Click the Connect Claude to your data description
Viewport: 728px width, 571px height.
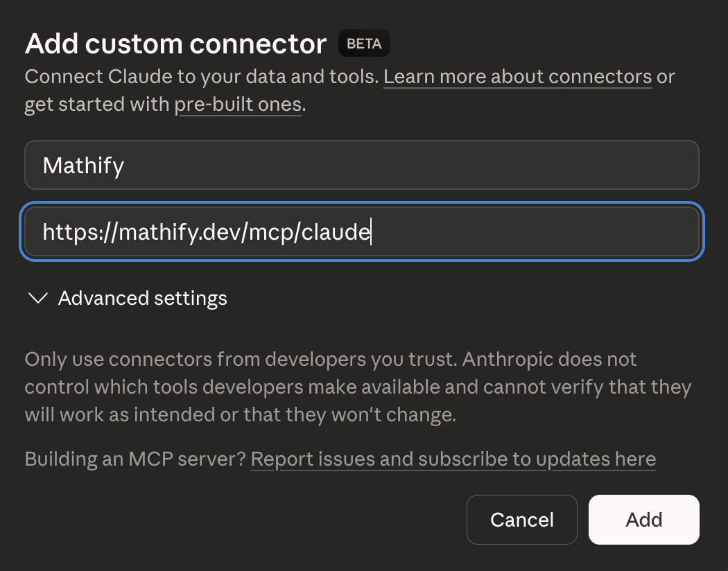[x=202, y=76]
